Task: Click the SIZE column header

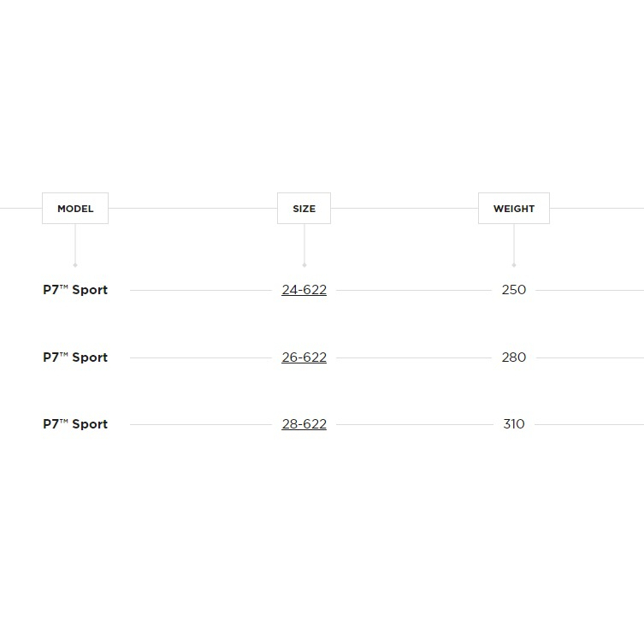Action: 304,209
